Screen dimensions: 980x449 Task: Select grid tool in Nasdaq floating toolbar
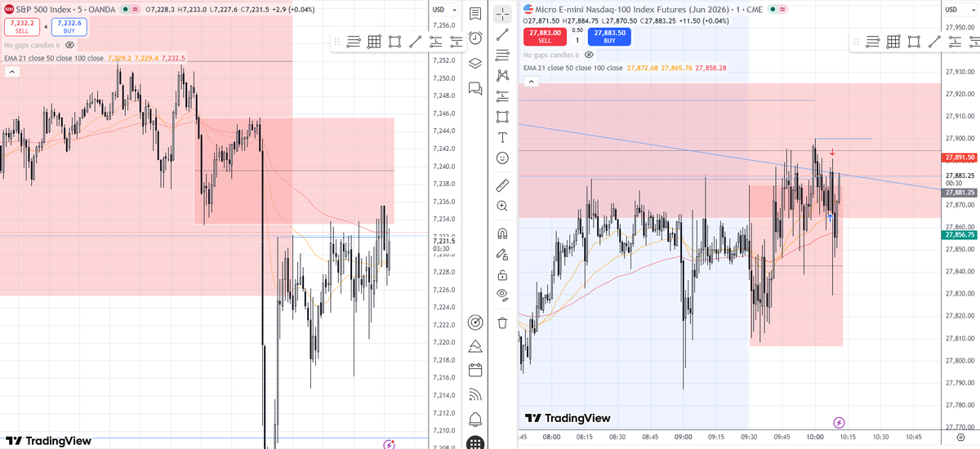(893, 42)
